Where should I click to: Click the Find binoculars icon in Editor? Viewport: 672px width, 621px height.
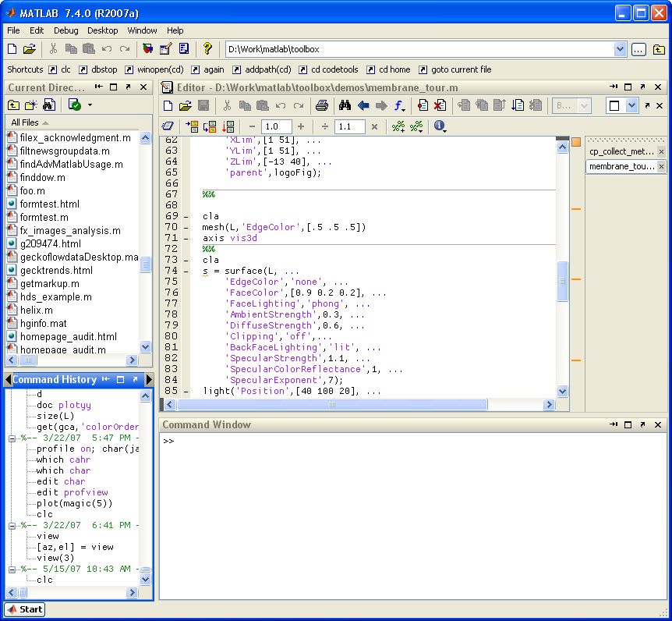pyautogui.click(x=345, y=106)
